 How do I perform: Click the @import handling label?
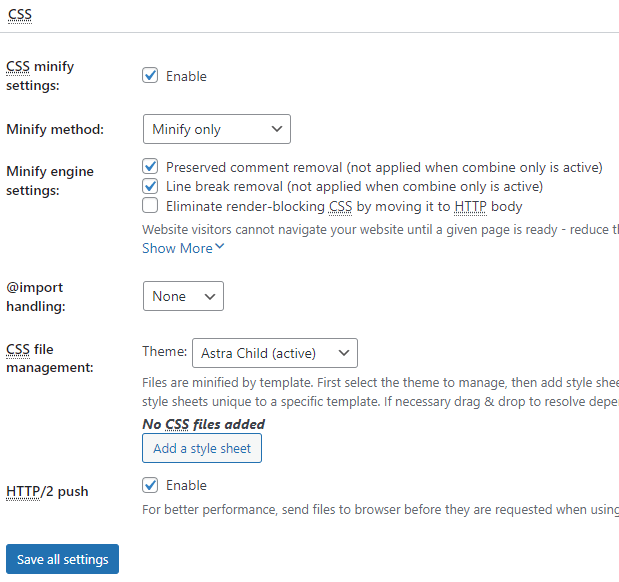coord(36,296)
